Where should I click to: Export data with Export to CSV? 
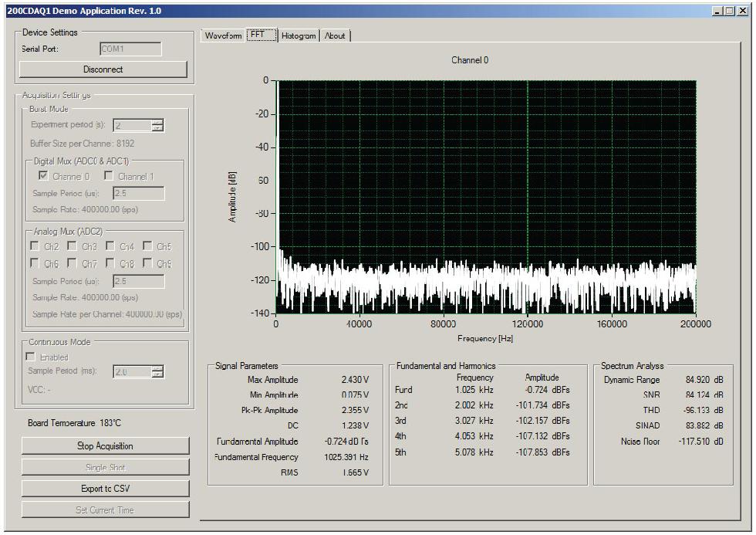point(105,489)
